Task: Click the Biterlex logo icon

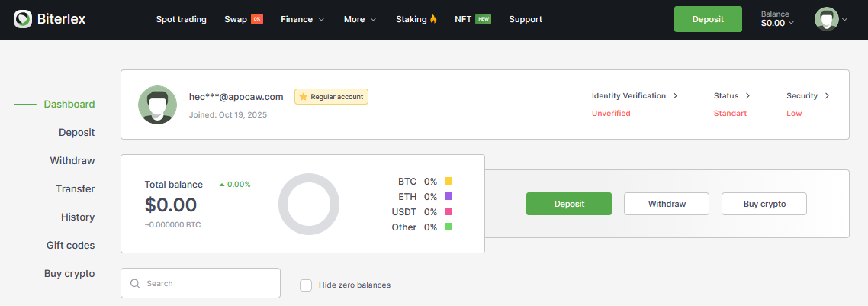Action: click(x=23, y=19)
